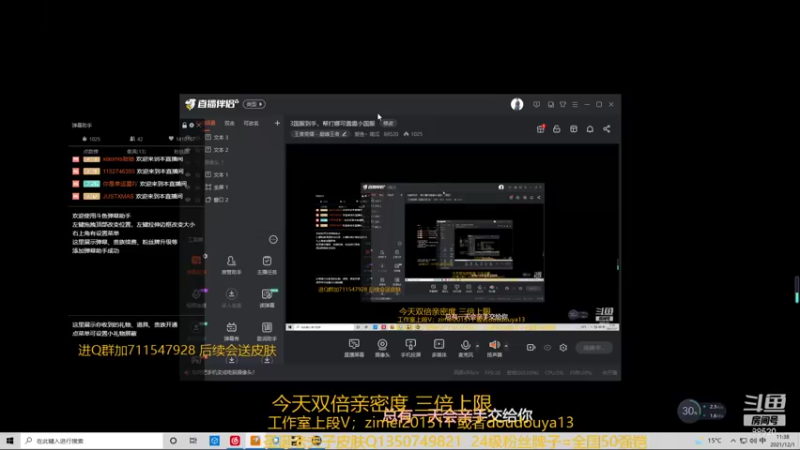Expand speaker volume arrow
The height and width of the screenshot is (450, 800).
[506, 346]
